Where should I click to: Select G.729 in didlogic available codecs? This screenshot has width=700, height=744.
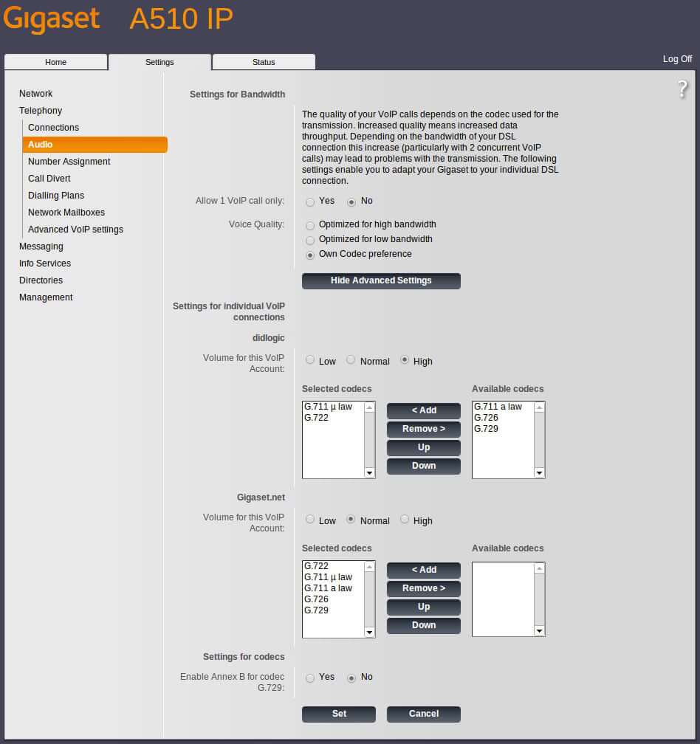pyautogui.click(x=486, y=429)
